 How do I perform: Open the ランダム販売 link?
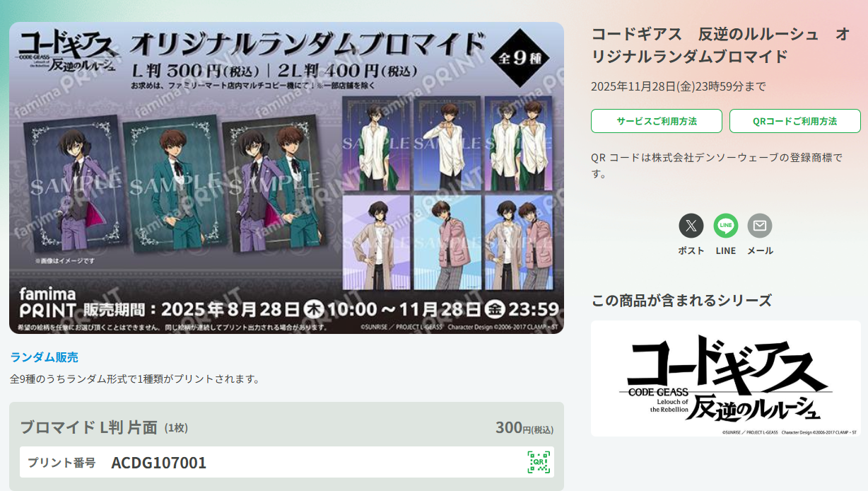(x=44, y=357)
